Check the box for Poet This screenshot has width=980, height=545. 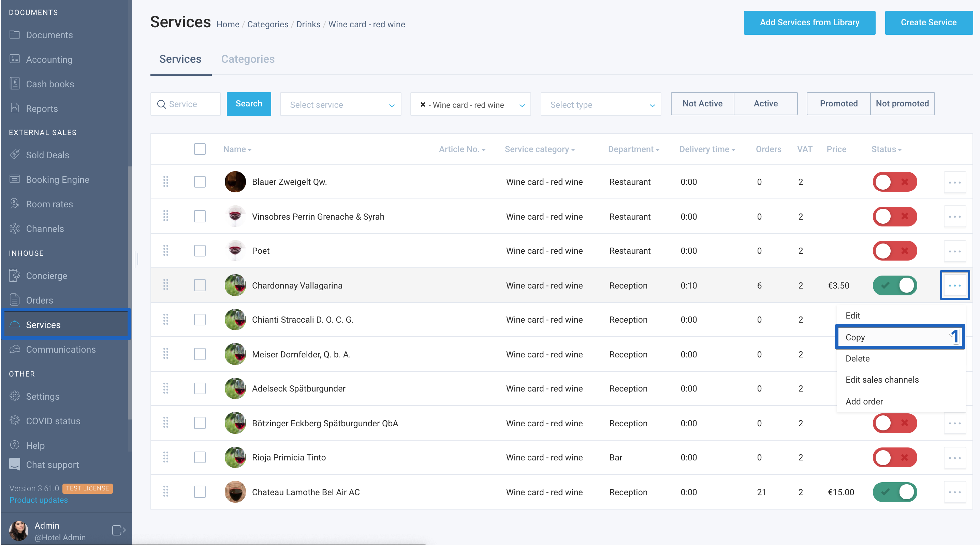click(200, 251)
